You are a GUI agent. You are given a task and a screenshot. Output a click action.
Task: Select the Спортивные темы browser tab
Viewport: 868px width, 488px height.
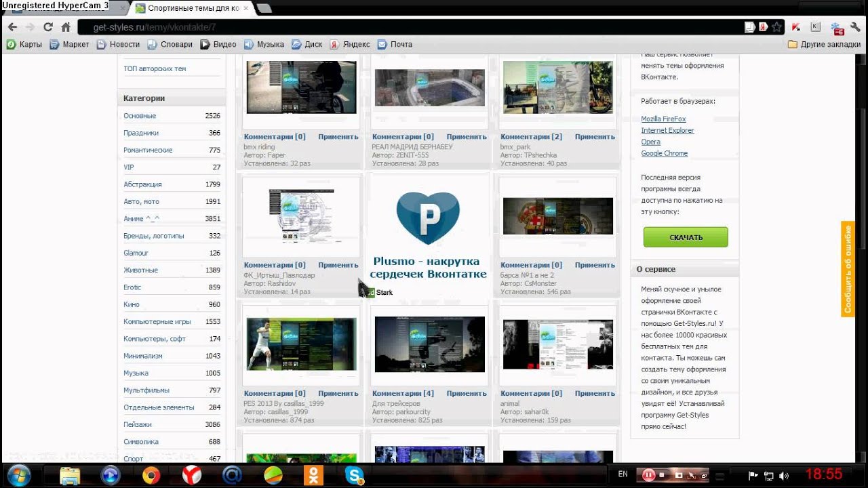(193, 8)
